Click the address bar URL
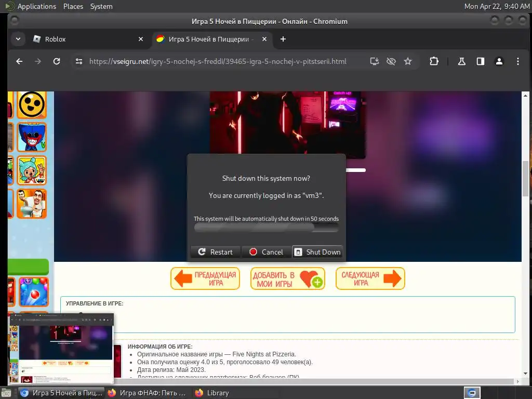This screenshot has width=532, height=399. [218, 61]
